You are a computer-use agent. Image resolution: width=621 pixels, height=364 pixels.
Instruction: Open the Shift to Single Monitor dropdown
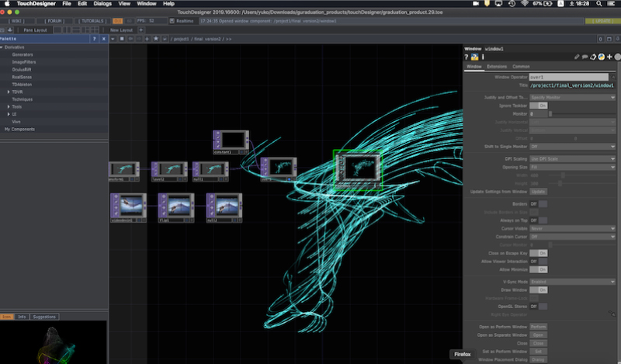point(573,147)
